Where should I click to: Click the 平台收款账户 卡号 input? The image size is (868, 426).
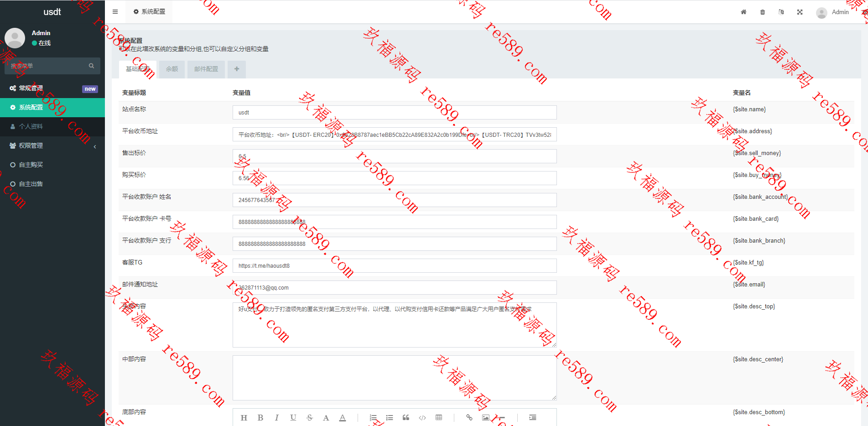[395, 222]
